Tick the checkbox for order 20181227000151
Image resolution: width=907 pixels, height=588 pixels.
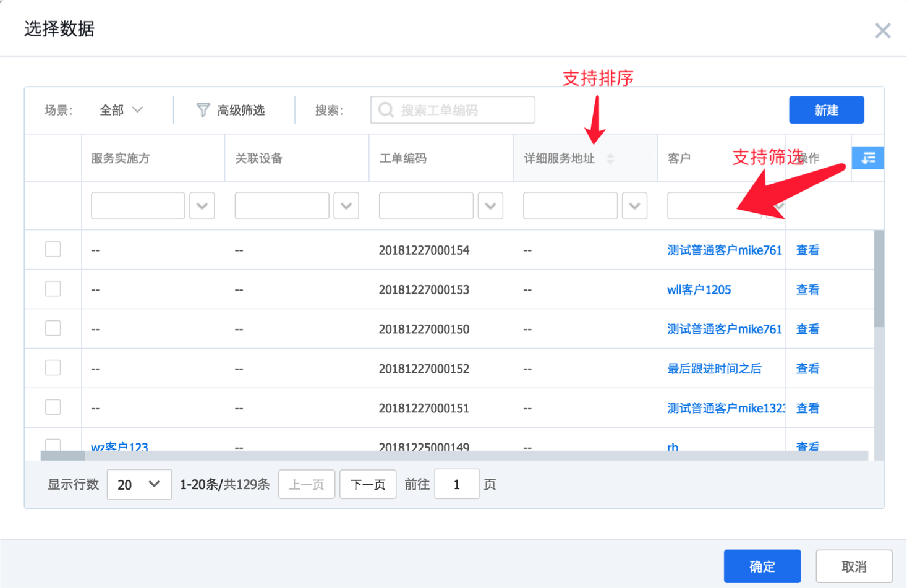[x=53, y=407]
